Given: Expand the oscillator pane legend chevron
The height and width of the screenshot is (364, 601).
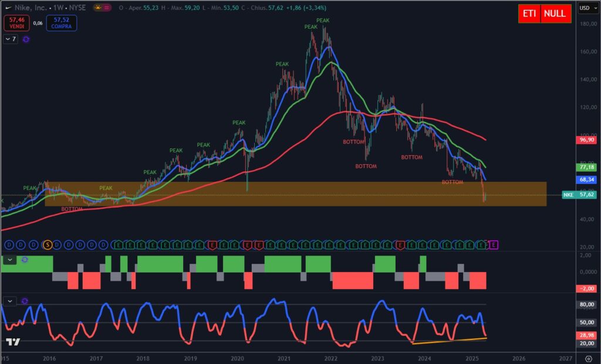Looking at the screenshot, I should 9,301.
